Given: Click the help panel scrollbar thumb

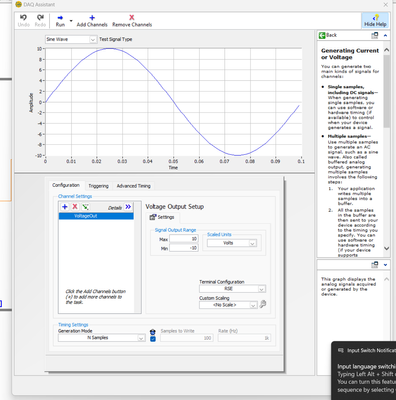Looking at the screenshot, I should (386, 91).
